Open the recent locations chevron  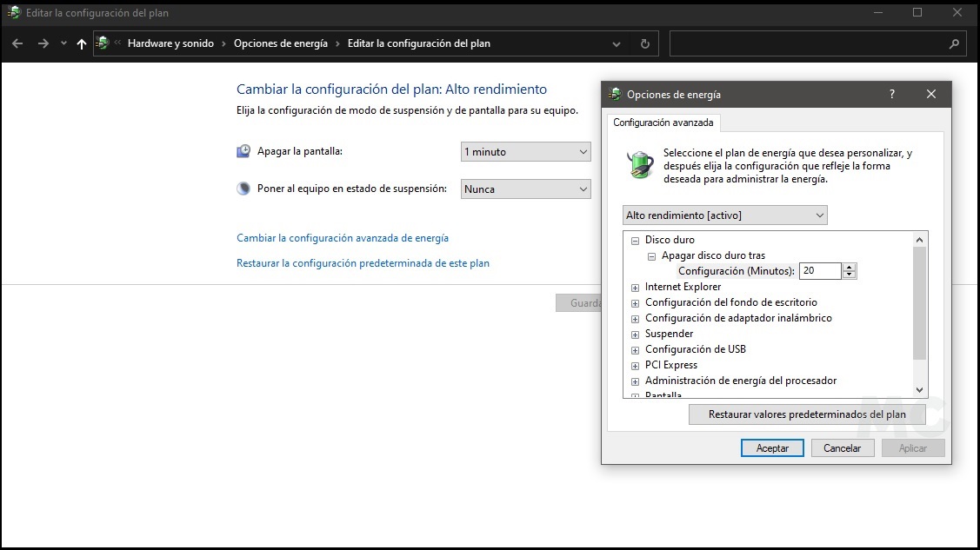click(62, 43)
